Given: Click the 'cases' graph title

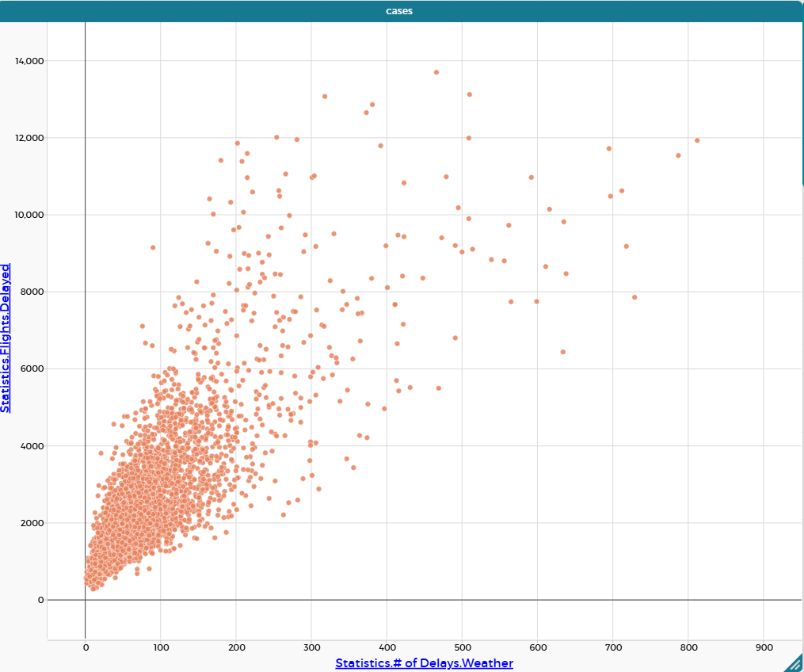Looking at the screenshot, I should point(398,11).
